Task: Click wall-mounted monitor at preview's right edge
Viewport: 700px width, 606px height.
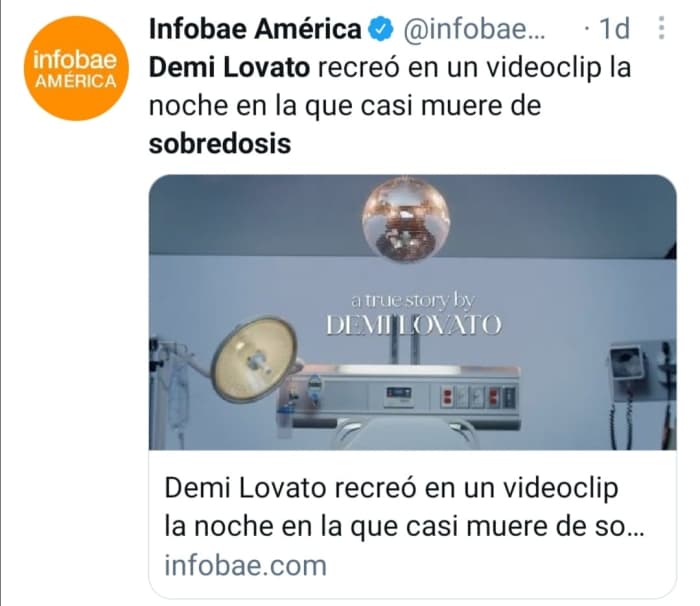Action: 627,363
